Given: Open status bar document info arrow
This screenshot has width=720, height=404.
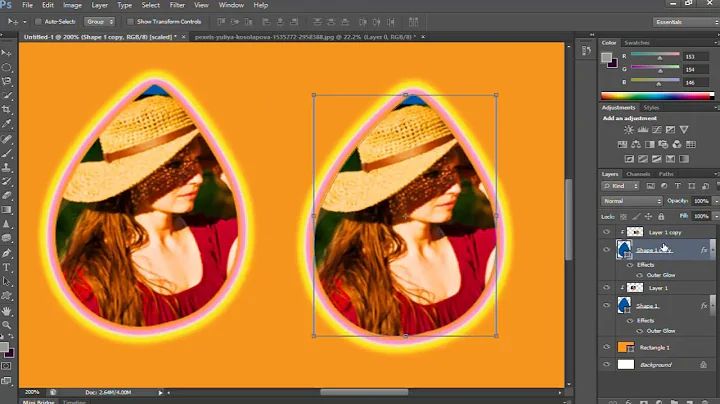Looking at the screenshot, I should [160, 393].
